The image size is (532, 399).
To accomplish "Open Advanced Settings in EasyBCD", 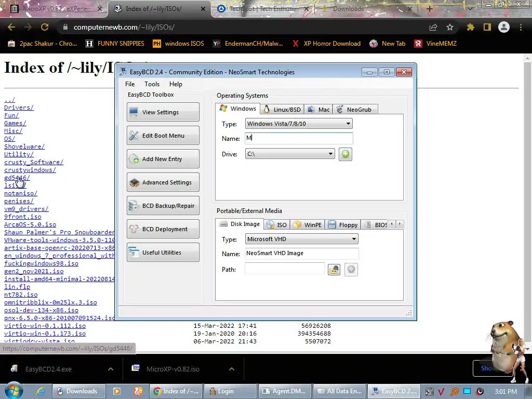I will pos(163,182).
